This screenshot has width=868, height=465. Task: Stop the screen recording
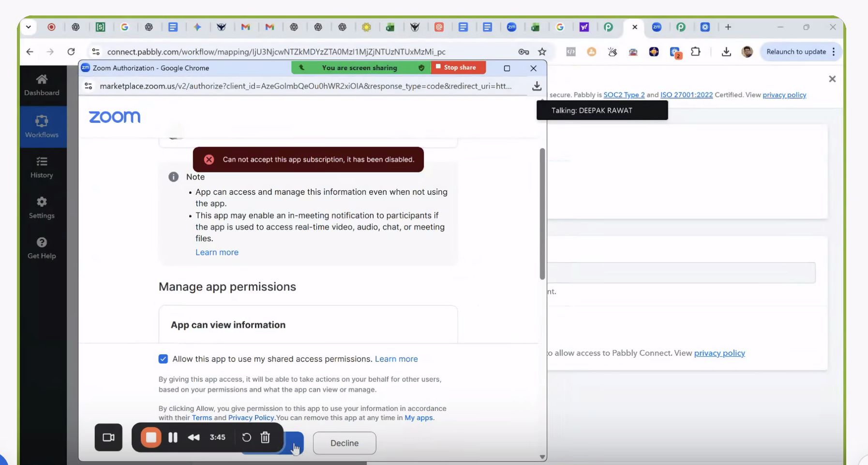pos(151,437)
